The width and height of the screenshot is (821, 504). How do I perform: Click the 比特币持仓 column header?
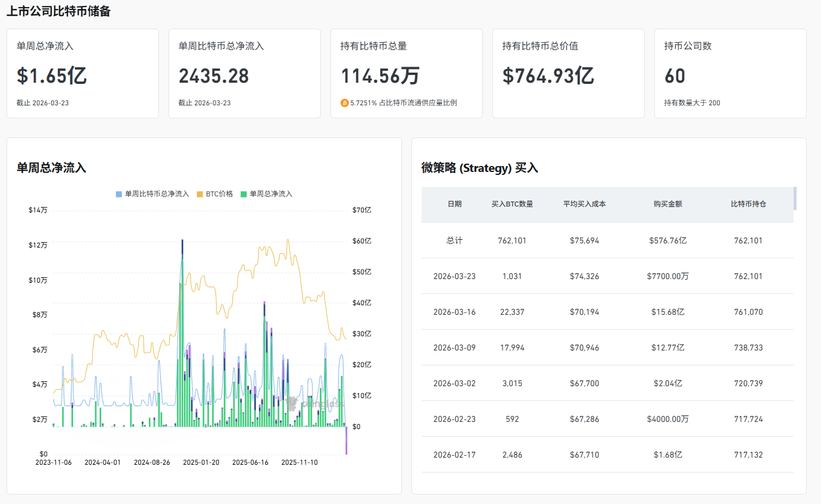[748, 204]
